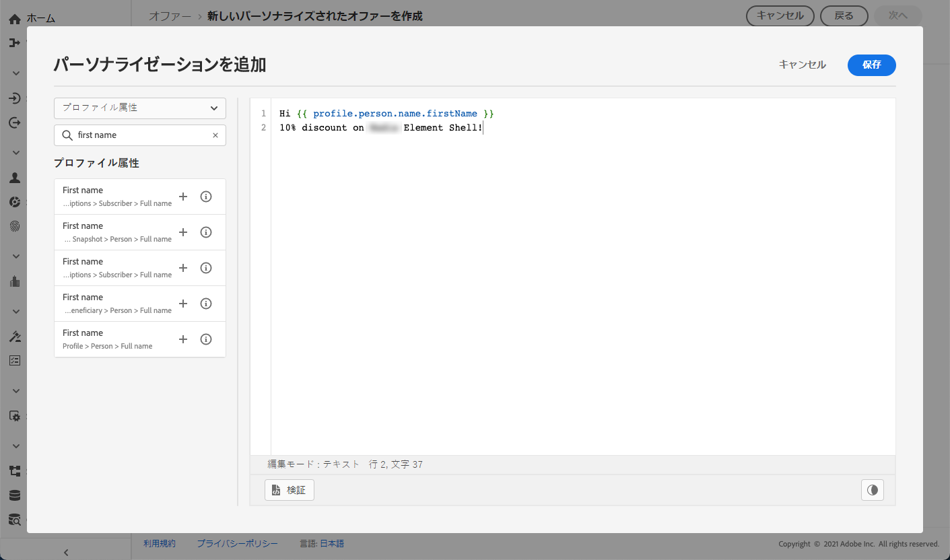The height and width of the screenshot is (560, 950).
Task: Click the 検証 validate button
Action: tap(290, 490)
